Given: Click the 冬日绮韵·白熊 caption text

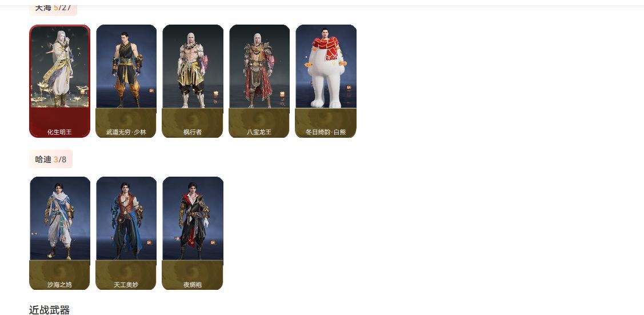Looking at the screenshot, I should tap(326, 132).
